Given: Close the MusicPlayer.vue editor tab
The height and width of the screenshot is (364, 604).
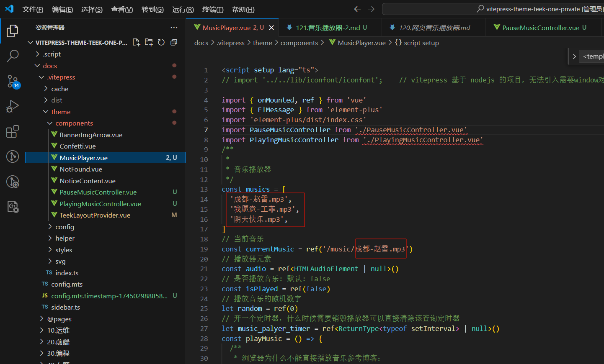Looking at the screenshot, I should coord(271,28).
